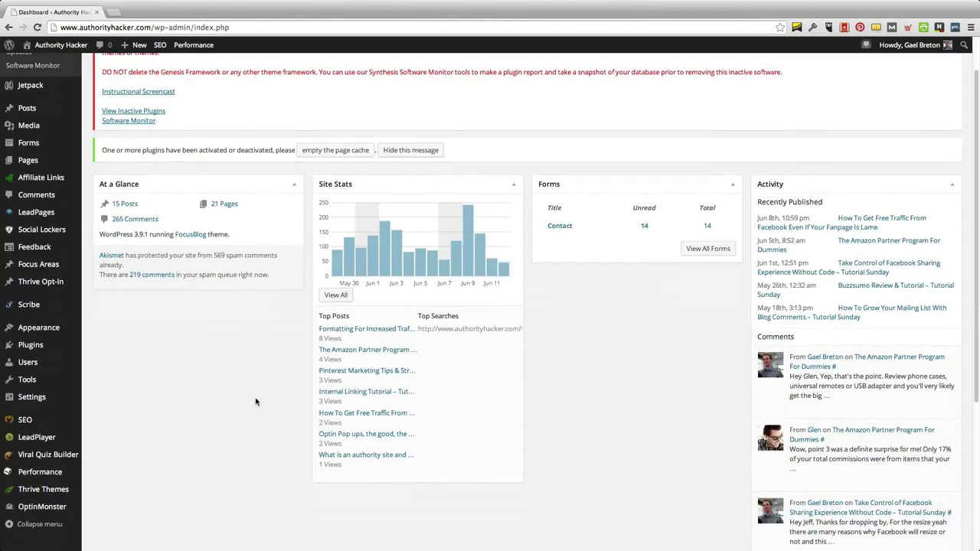This screenshot has height=551, width=980.
Task: Click the search magnifier in admin bar
Action: (964, 45)
